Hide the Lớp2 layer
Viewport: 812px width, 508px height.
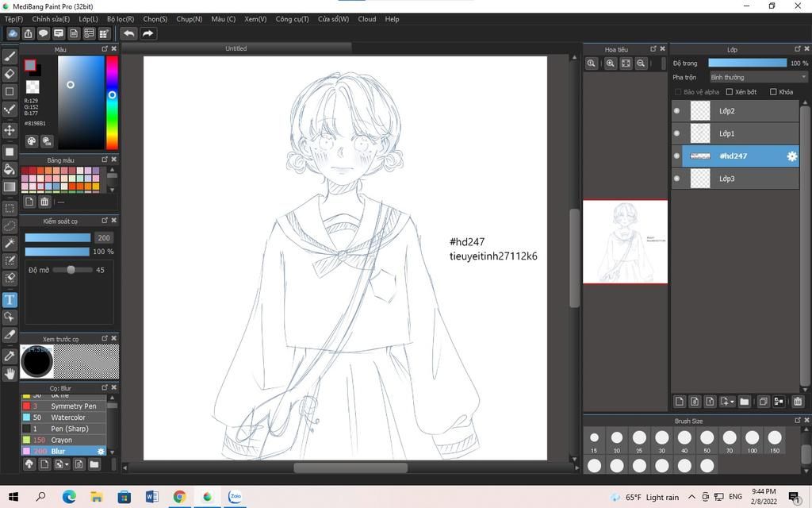pos(677,111)
